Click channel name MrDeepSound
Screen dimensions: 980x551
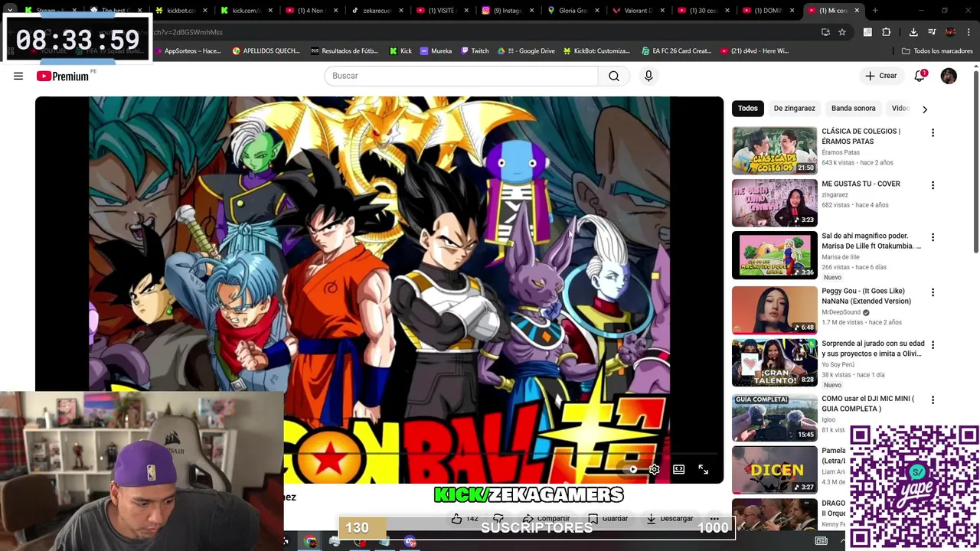[x=841, y=312]
